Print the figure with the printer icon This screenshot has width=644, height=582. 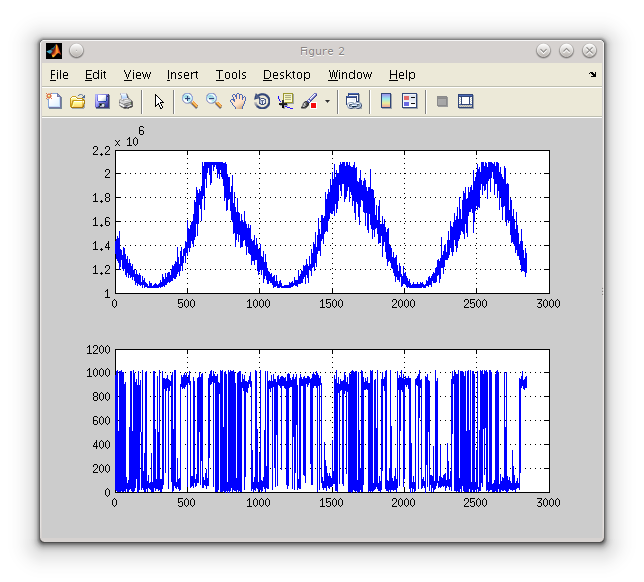coord(126,101)
